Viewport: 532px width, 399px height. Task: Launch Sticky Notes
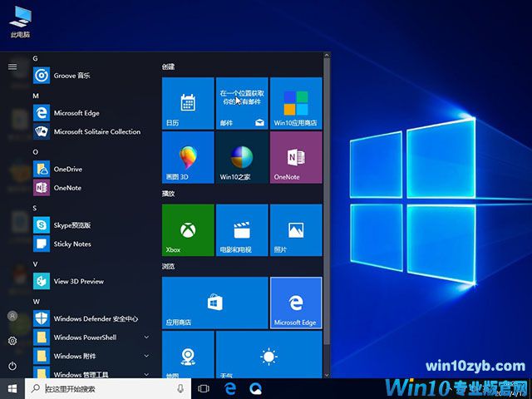coord(71,244)
